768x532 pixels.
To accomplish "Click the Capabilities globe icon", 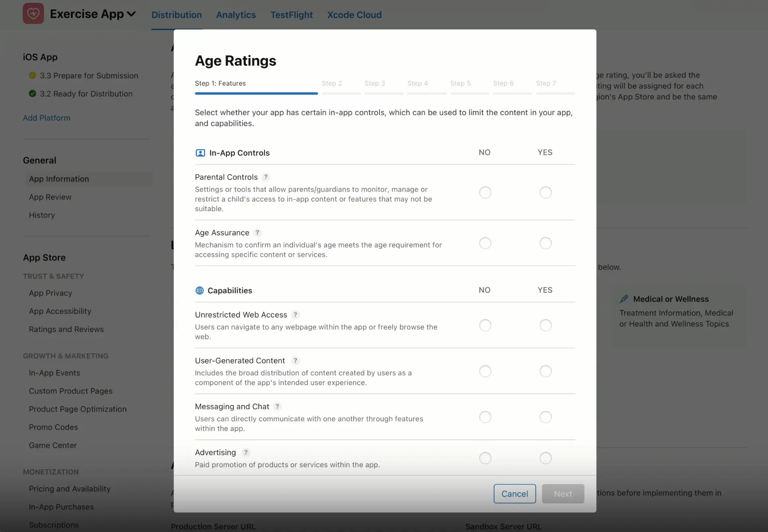I will (200, 290).
